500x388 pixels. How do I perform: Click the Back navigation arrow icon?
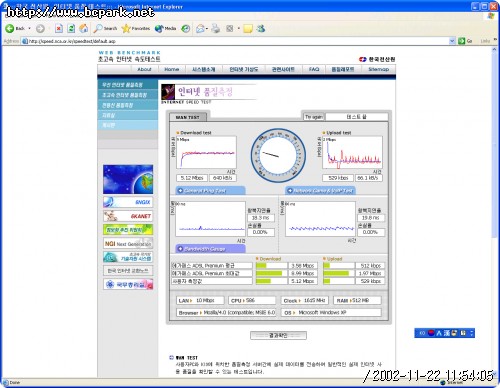(x=10, y=29)
